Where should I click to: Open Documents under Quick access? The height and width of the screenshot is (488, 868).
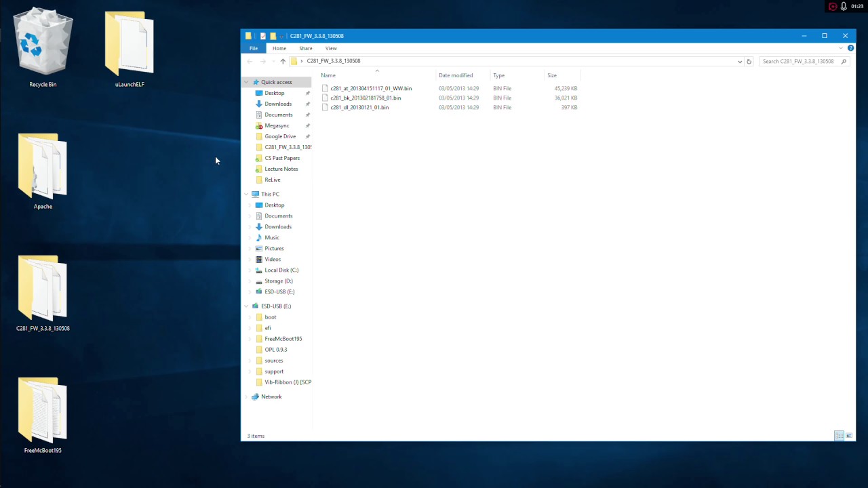tap(279, 115)
